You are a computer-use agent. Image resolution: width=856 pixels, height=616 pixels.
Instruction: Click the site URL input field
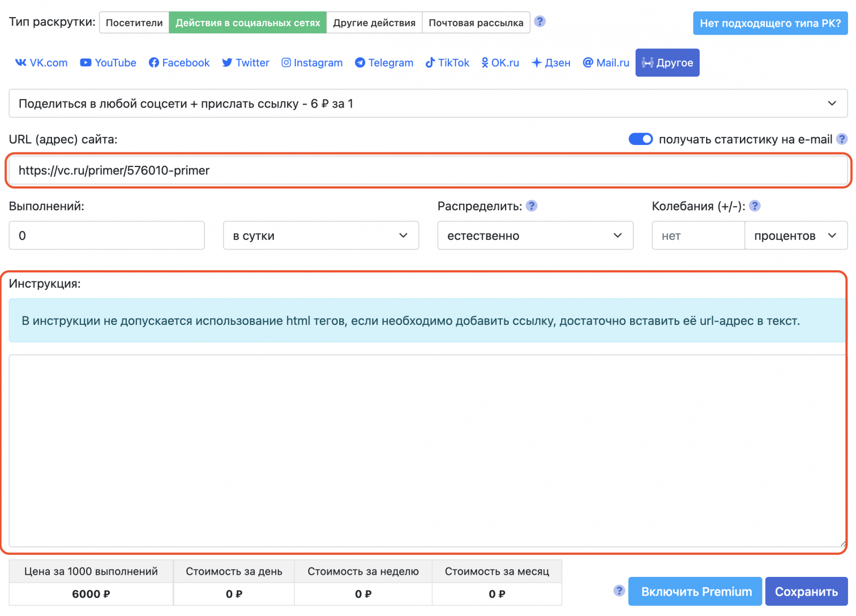point(428,170)
